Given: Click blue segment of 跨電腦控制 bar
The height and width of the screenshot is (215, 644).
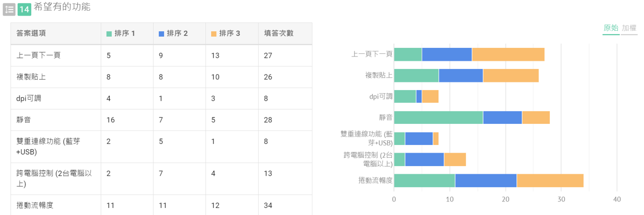Looking at the screenshot, I should pyautogui.click(x=424, y=159).
